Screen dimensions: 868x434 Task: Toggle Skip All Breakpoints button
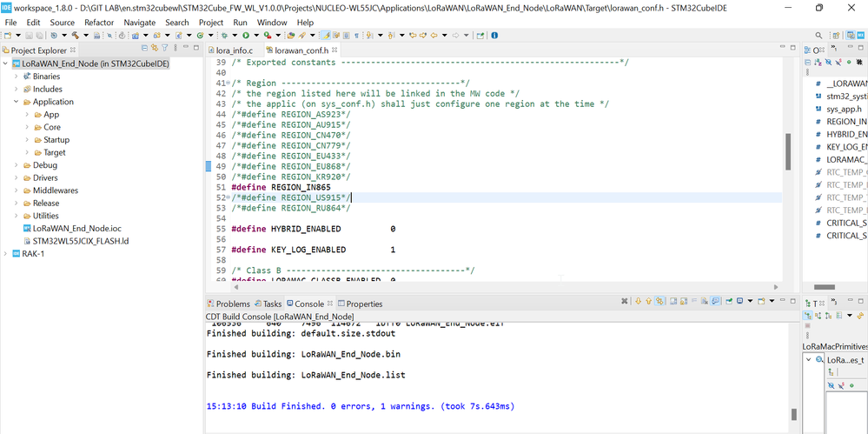tap(109, 35)
